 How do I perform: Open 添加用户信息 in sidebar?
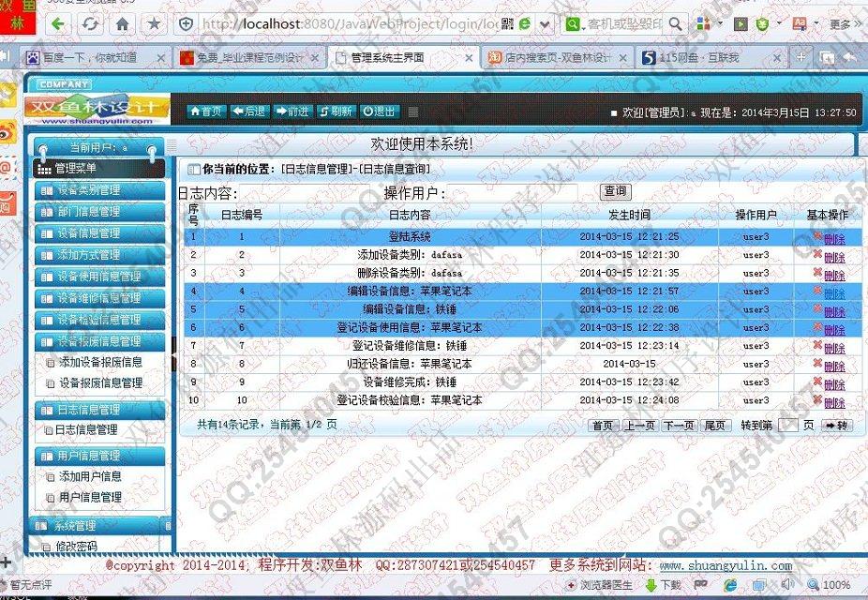90,476
